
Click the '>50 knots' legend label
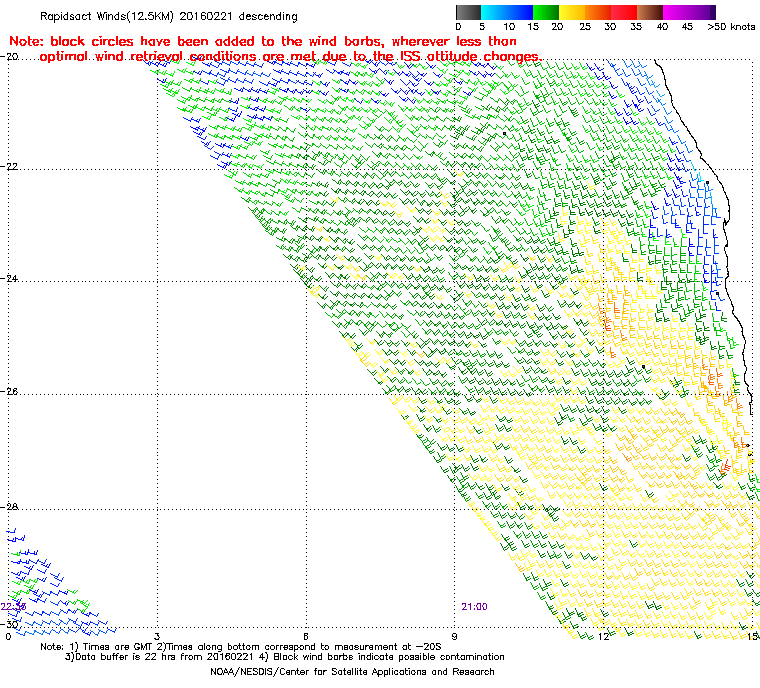tap(731, 27)
